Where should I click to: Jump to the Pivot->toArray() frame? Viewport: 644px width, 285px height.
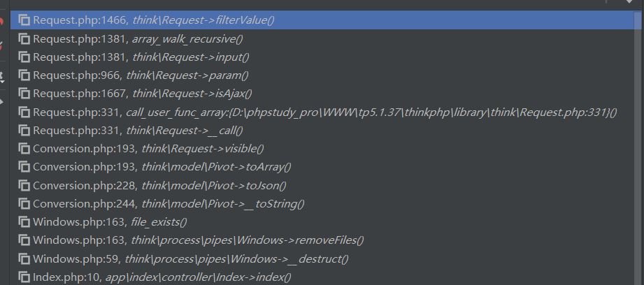coord(323,167)
